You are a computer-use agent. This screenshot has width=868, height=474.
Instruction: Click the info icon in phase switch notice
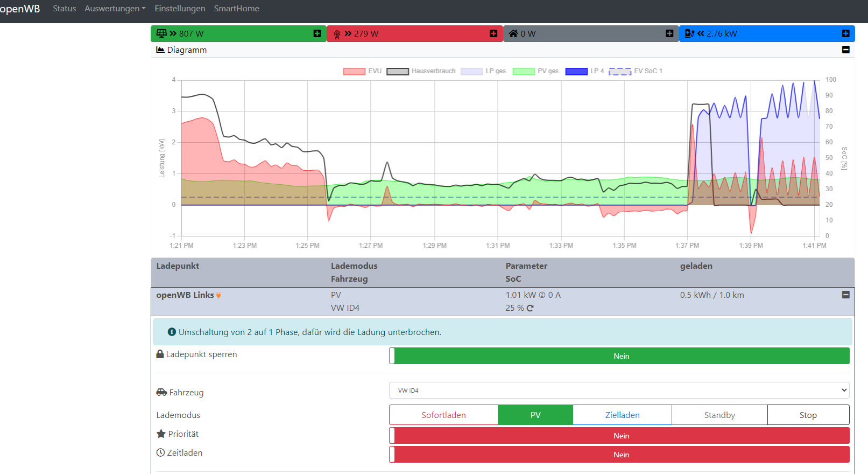coord(172,332)
